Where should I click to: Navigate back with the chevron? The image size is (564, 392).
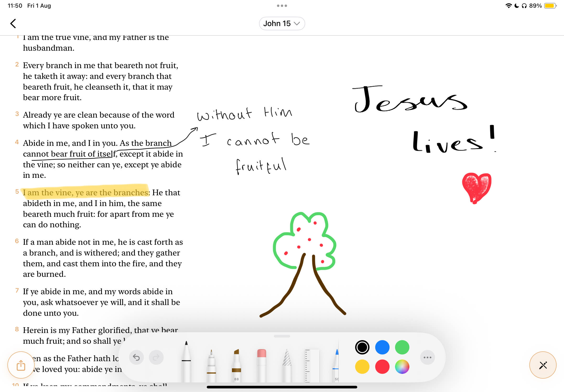coord(13,24)
